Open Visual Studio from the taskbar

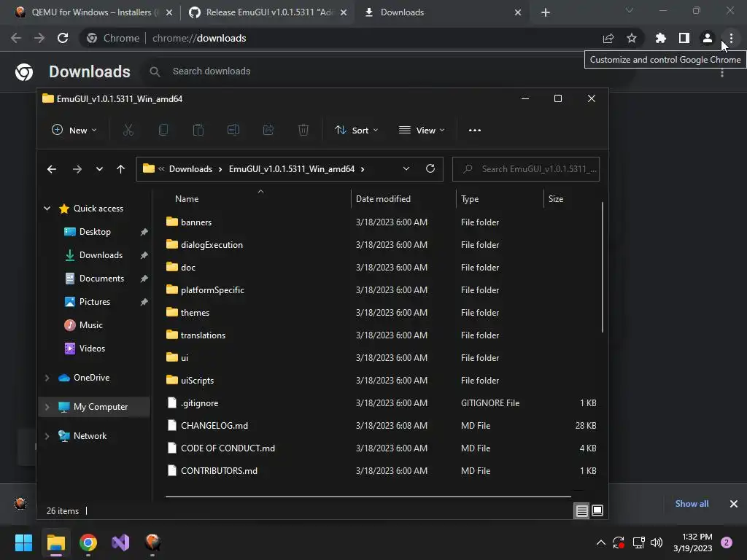(x=120, y=542)
